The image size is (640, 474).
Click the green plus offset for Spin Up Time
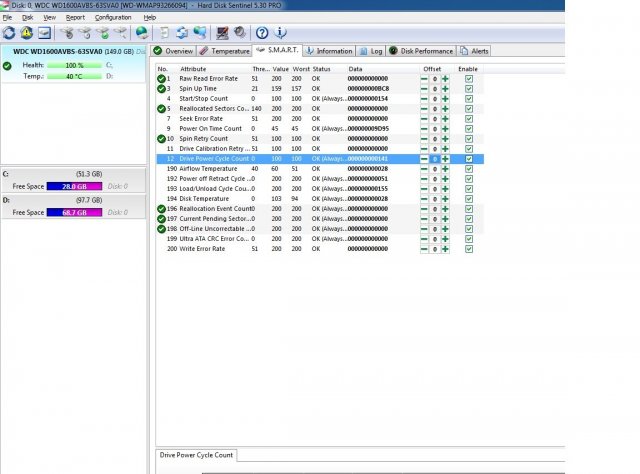pos(445,88)
